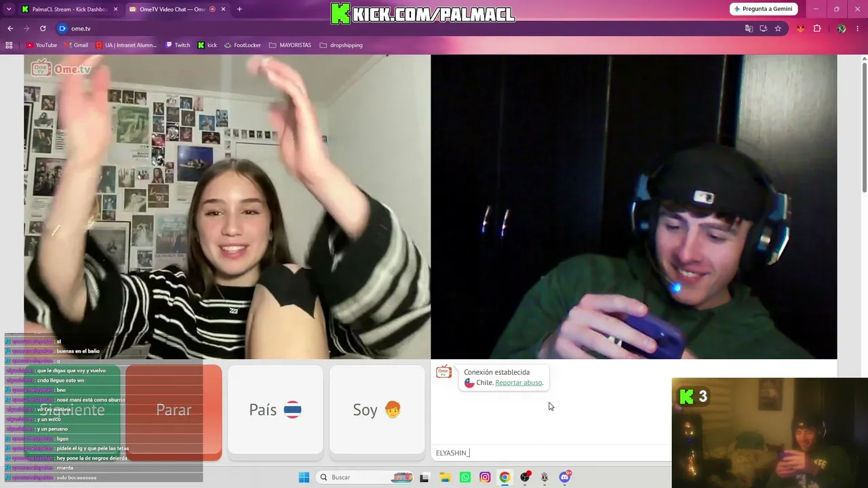868x488 pixels.
Task: Click the Chrome icon in the taskbar
Action: pyautogui.click(x=505, y=477)
